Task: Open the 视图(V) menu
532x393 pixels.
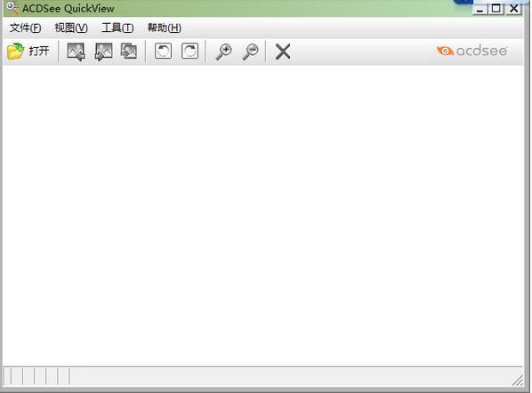Action: 71,28
